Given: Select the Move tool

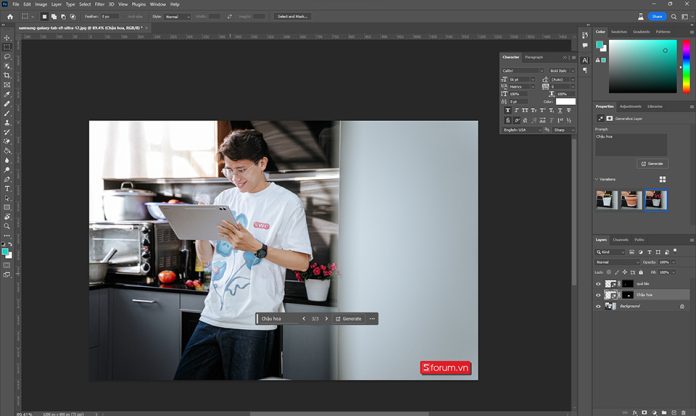Looking at the screenshot, I should (x=7, y=38).
